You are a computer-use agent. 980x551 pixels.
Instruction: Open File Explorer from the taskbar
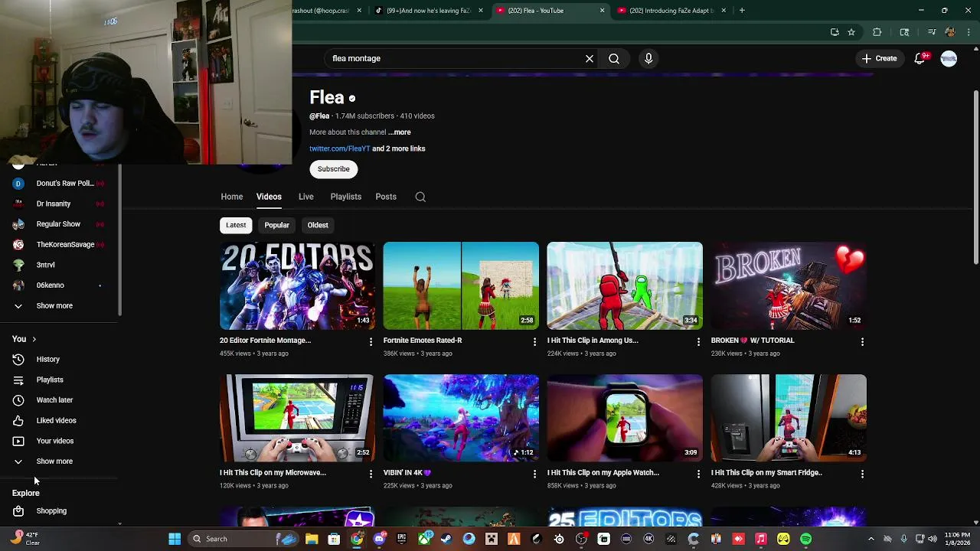[x=312, y=539]
